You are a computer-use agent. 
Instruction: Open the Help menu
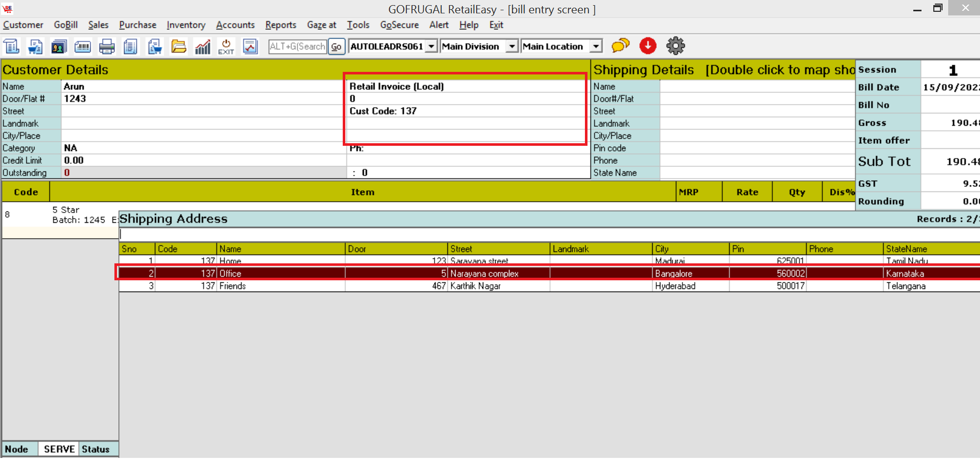pyautogui.click(x=469, y=25)
